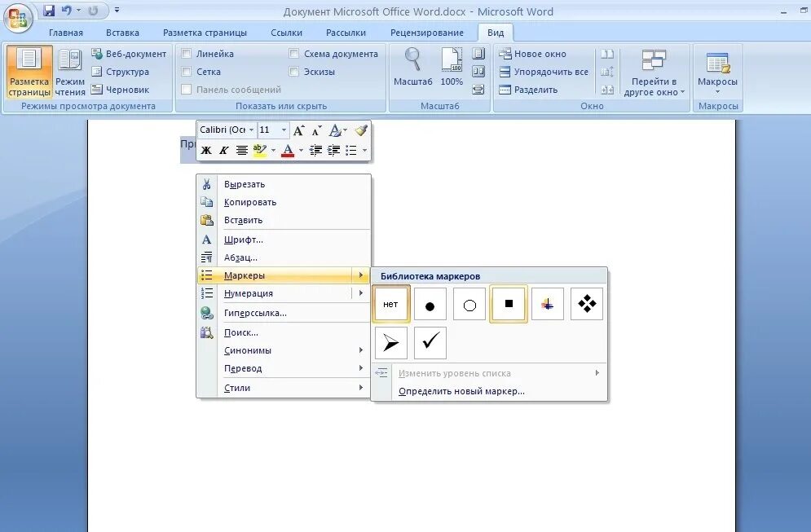
Task: Open Шрифт... dialog from context menu
Action: click(x=284, y=240)
